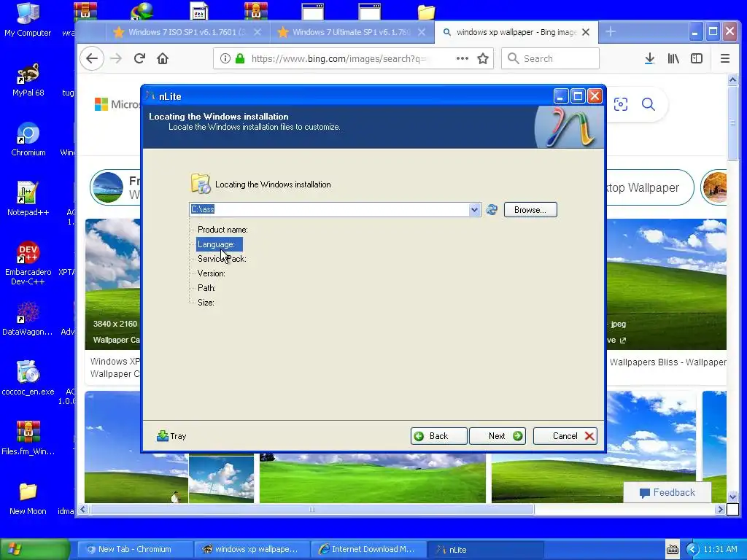Viewport: 747px width, 560px height.
Task: Click the browser Search box
Action: (x=550, y=58)
